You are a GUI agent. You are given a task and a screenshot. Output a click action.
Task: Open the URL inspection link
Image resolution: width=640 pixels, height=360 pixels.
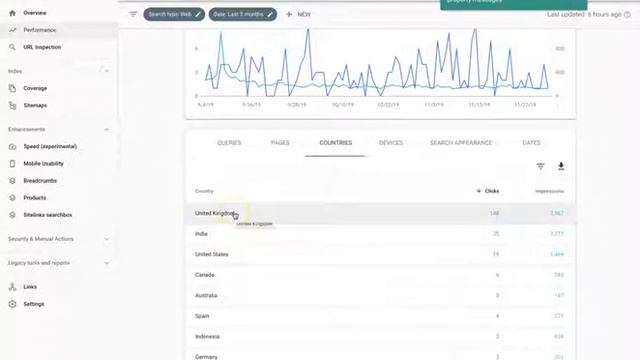[42, 47]
